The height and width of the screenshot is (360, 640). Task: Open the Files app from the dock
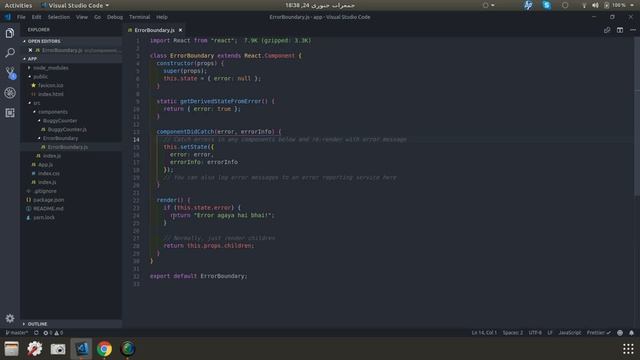pyautogui.click(x=11, y=349)
